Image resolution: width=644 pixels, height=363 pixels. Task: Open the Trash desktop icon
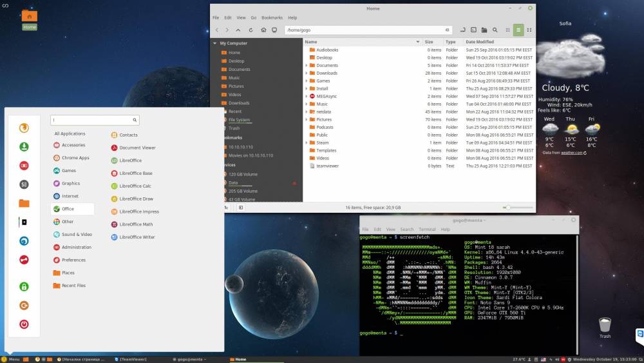click(605, 328)
